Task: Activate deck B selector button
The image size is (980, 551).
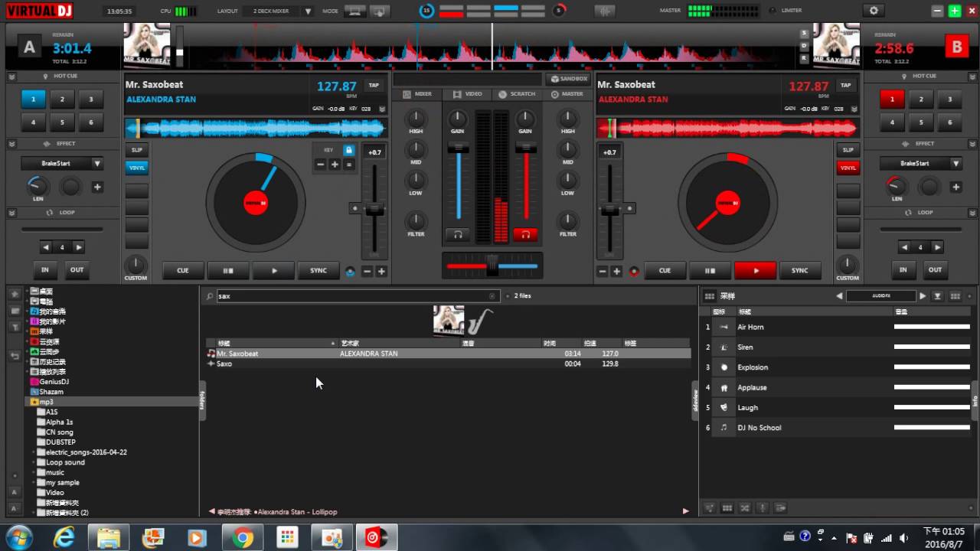Action: (x=956, y=47)
